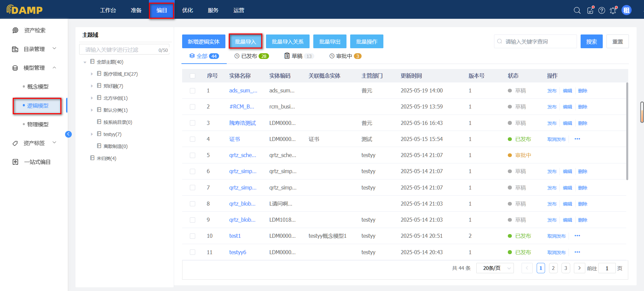The image size is (644, 291).
Task: Click the task clipboard icon in header
Action: point(590,10)
